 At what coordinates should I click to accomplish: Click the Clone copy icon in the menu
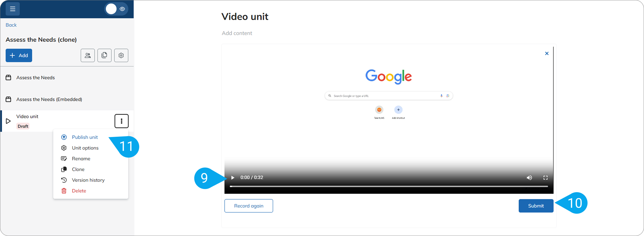(x=64, y=169)
